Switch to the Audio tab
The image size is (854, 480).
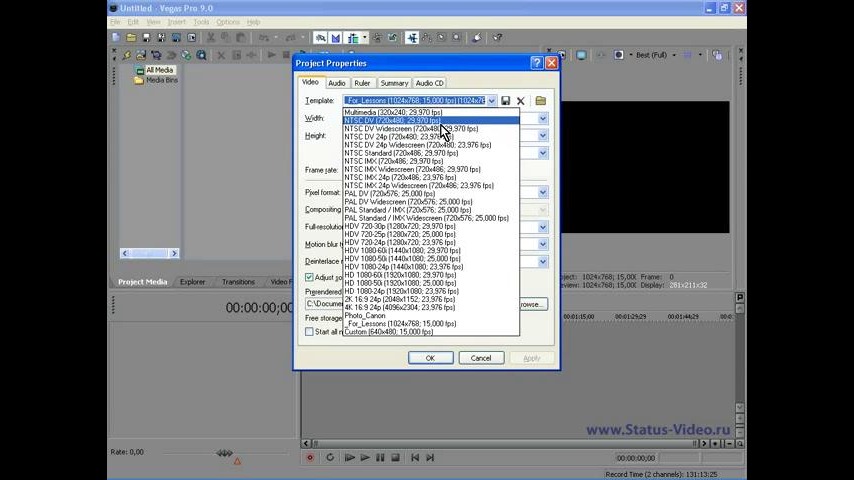(337, 83)
